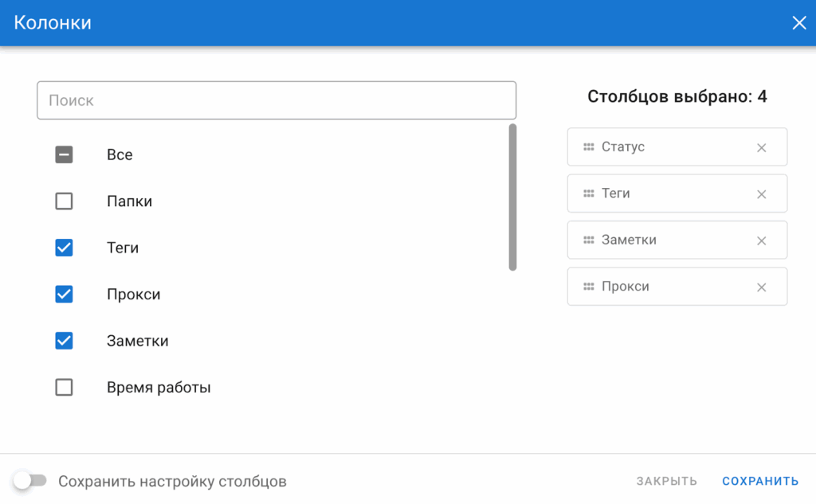Image resolution: width=816 pixels, height=504 pixels.
Task: Check the Папки checkbox
Action: (x=64, y=201)
